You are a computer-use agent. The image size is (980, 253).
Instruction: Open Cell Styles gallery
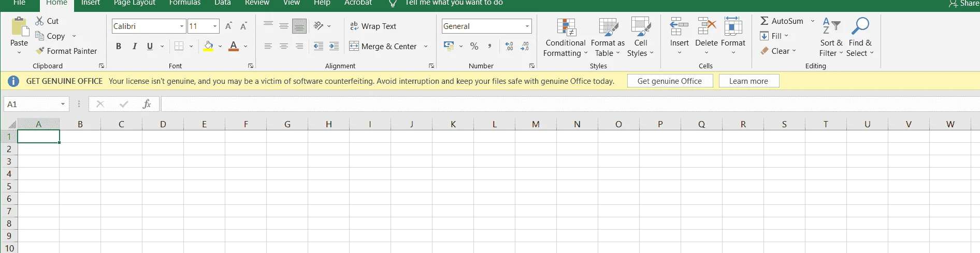click(641, 37)
